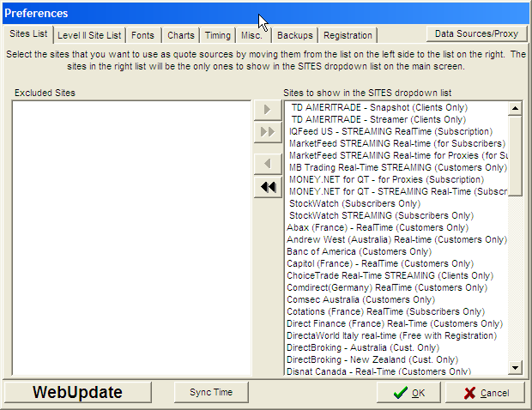Select Comdirect(Germany) RealTime entry

[x=396, y=287]
